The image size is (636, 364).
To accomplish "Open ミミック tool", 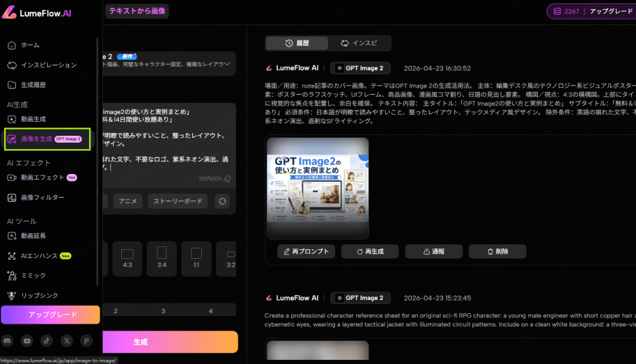I will pyautogui.click(x=26, y=276).
